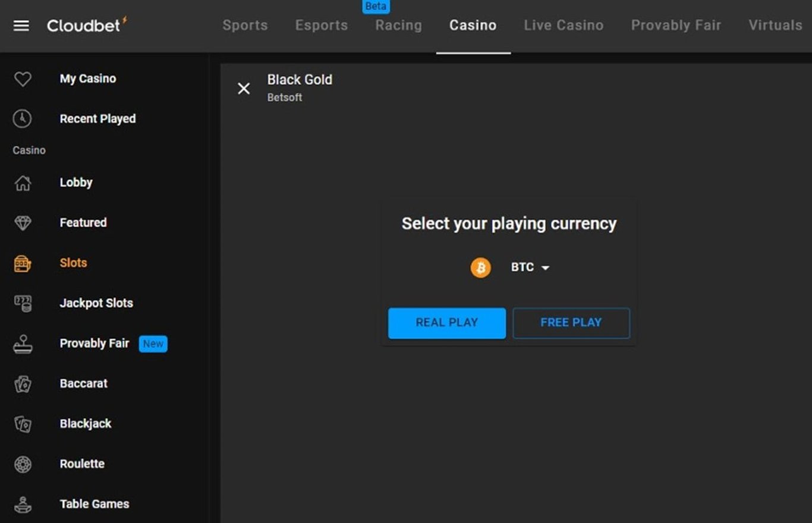The image size is (812, 523).
Task: Open Provably Fair in sidebar
Action: pos(95,344)
